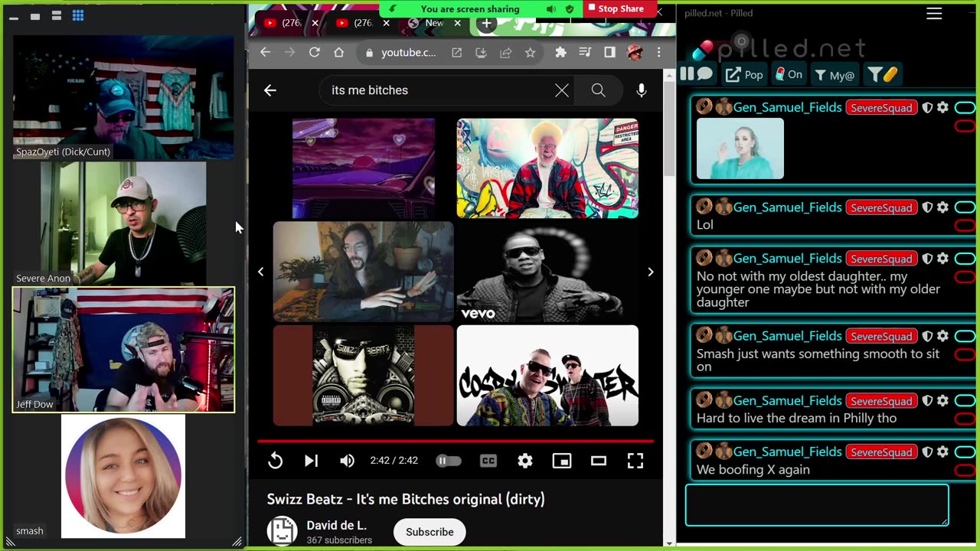Image resolution: width=980 pixels, height=551 pixels.
Task: Click the install app icon in address bar
Action: tap(481, 53)
